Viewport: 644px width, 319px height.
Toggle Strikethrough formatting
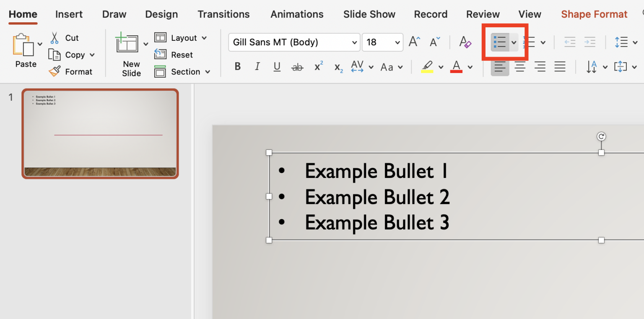(x=297, y=67)
